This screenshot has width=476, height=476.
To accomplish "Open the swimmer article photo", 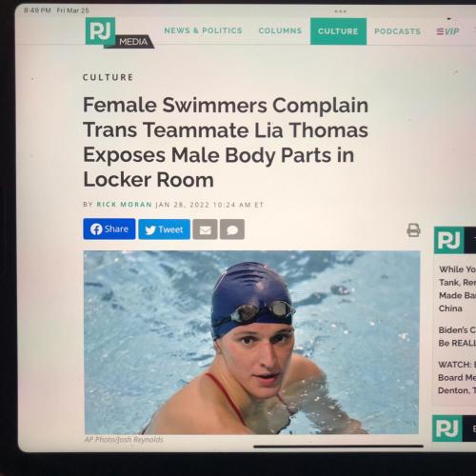I will click(251, 342).
